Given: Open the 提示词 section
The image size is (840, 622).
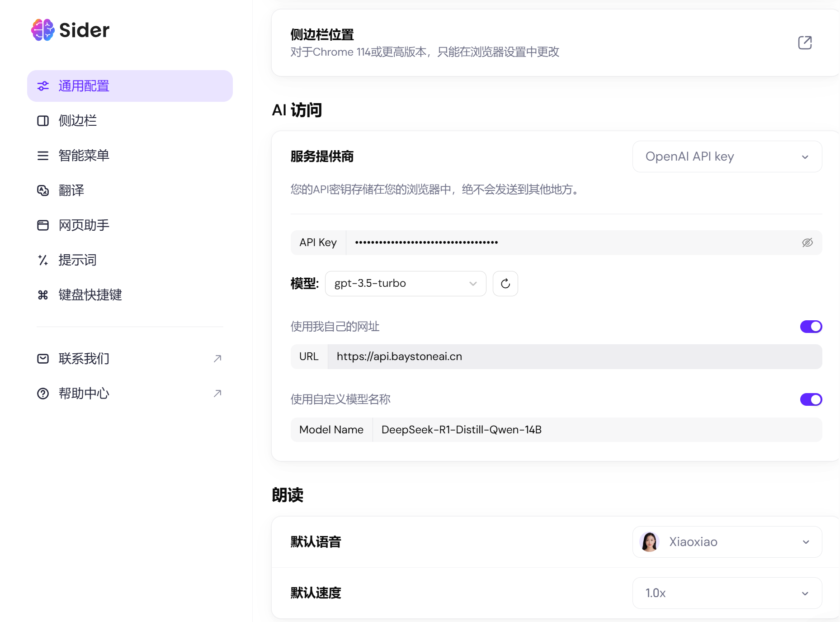Looking at the screenshot, I should pyautogui.click(x=130, y=260).
